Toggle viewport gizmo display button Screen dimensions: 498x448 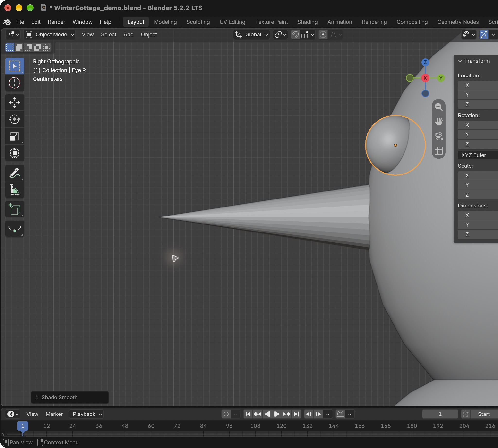483,34
